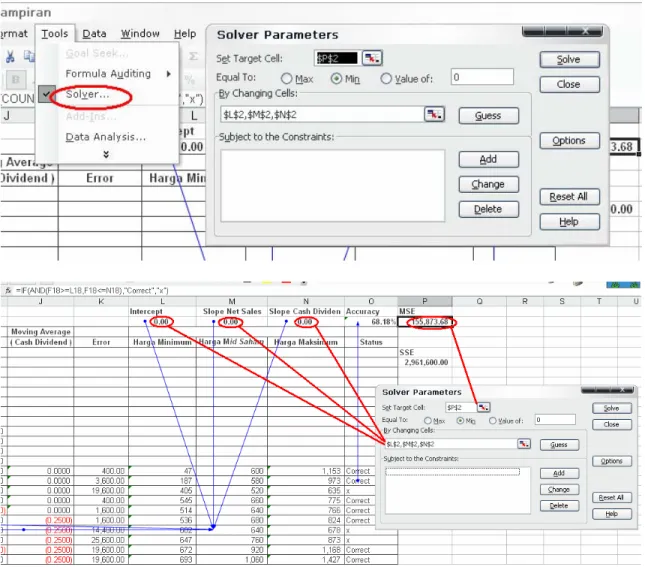This screenshot has width=645, height=567.
Task: Click Delete button in lower Solver dialog
Action: coord(559,506)
